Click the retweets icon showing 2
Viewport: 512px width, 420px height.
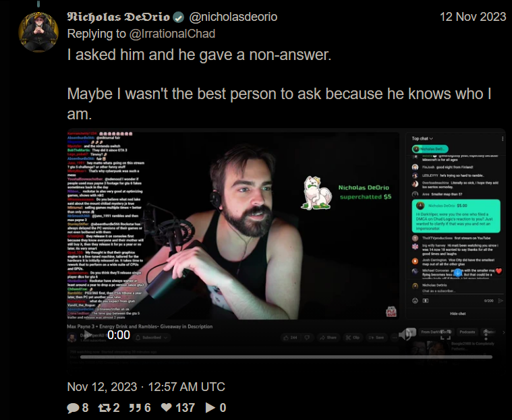(x=105, y=408)
